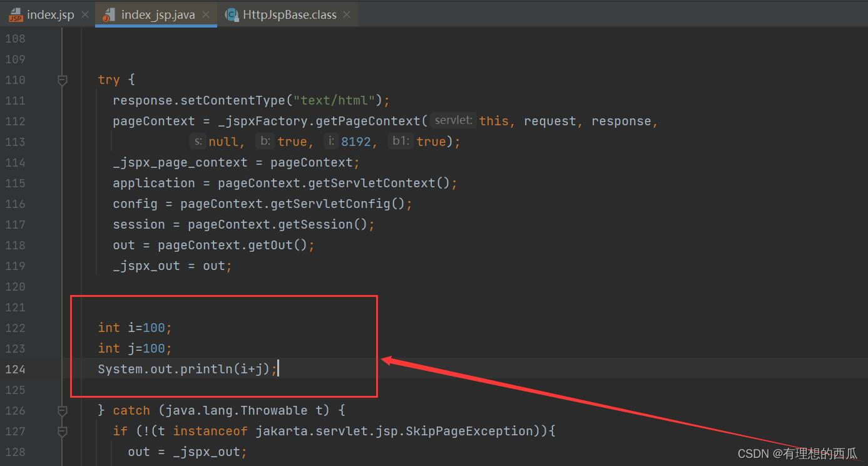Image resolution: width=868 pixels, height=466 pixels.
Task: Click 'config = pageContext.getServletConfig();'
Action: (263, 204)
